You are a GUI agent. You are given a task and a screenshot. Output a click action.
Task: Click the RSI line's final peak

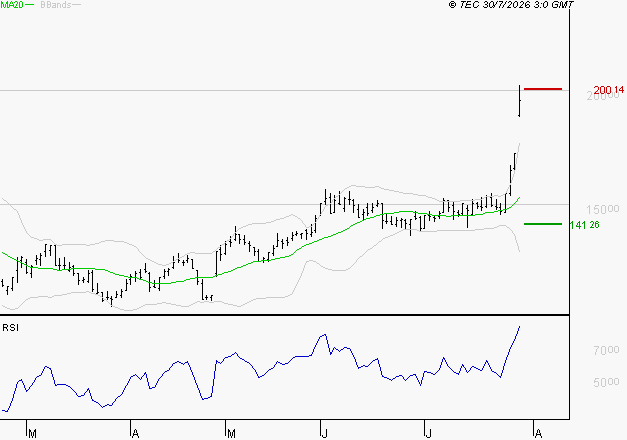(x=519, y=326)
